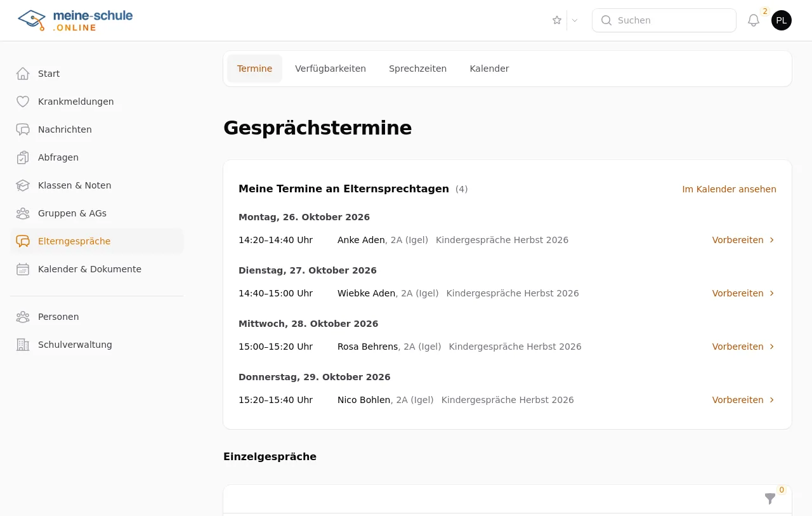The image size is (812, 516).
Task: Expand the favorites dropdown chevron
Action: point(575,20)
